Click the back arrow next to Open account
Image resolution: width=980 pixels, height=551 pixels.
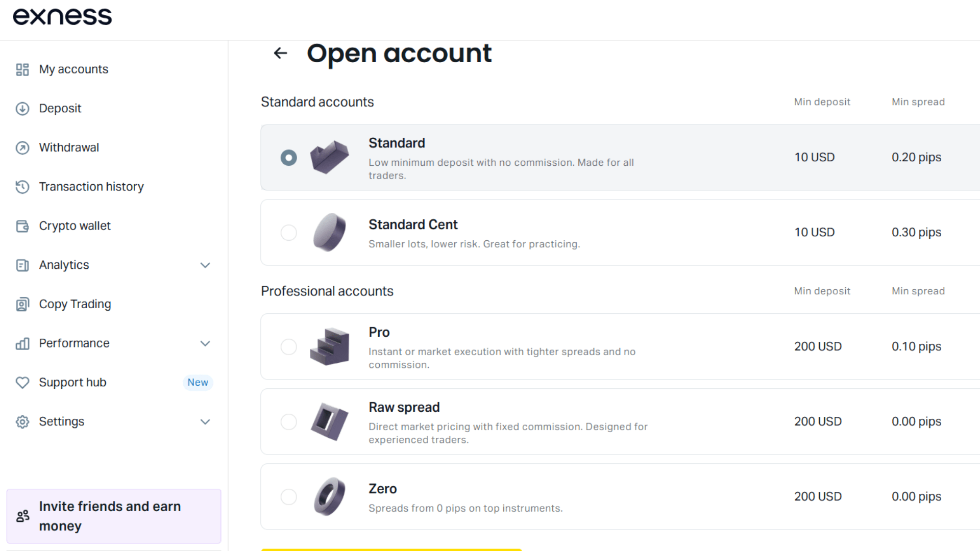click(280, 53)
